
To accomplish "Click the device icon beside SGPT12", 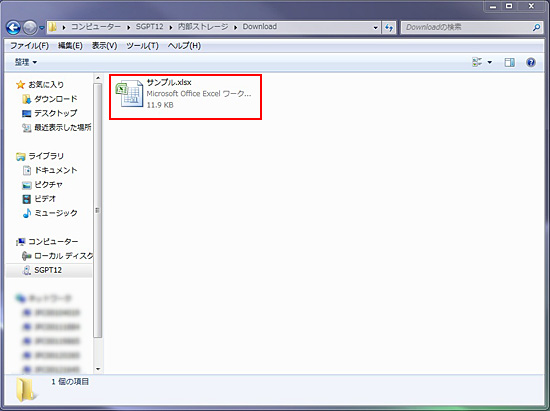I will 27,270.
